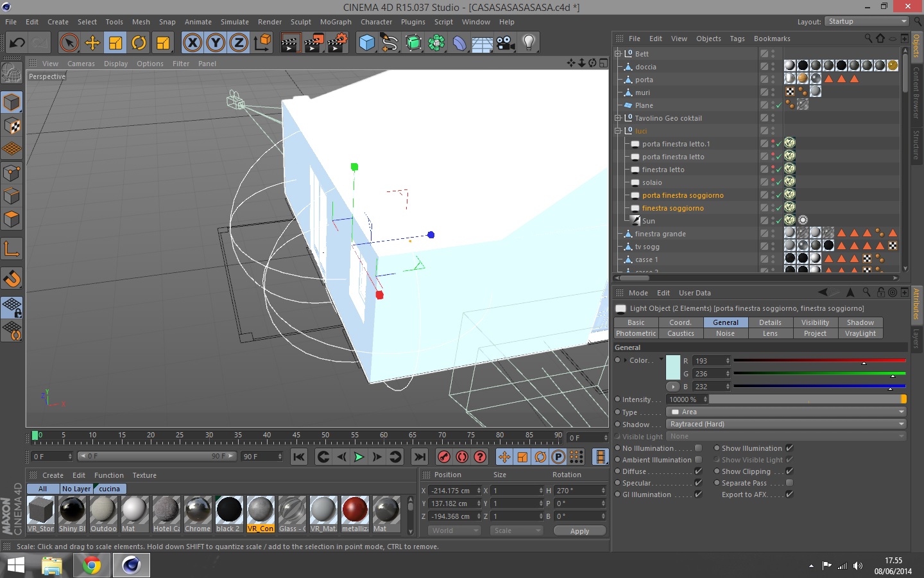Open the Shadow type dropdown

(x=786, y=424)
